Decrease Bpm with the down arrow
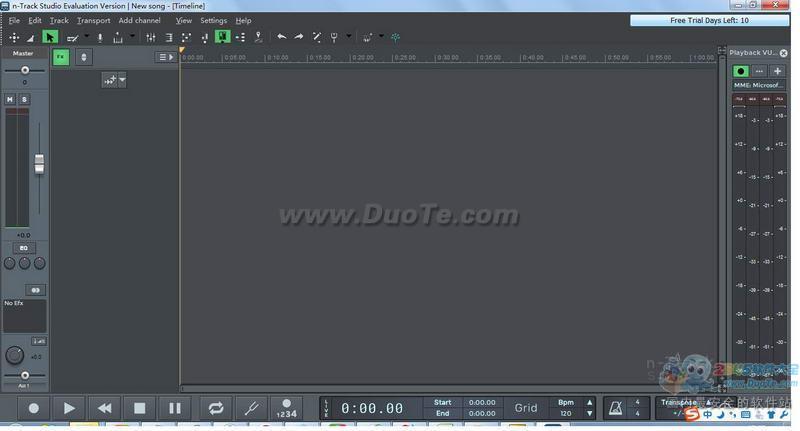The height and width of the screenshot is (431, 800). [590, 414]
